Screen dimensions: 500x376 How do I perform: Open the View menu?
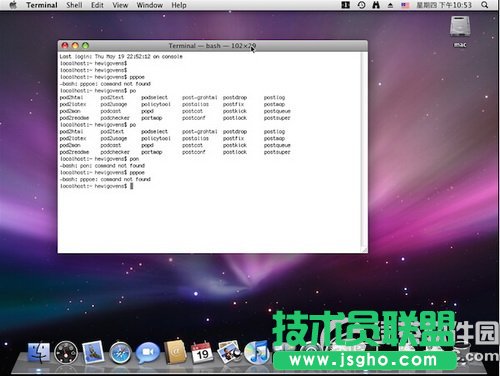click(120, 5)
